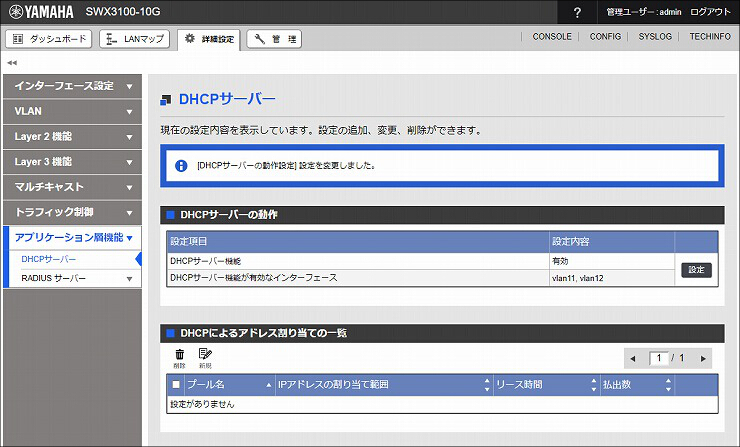The image size is (740, 447).
Task: Click DHCPサーバー機能が有効なインターフェース row label
Action: pos(254,278)
